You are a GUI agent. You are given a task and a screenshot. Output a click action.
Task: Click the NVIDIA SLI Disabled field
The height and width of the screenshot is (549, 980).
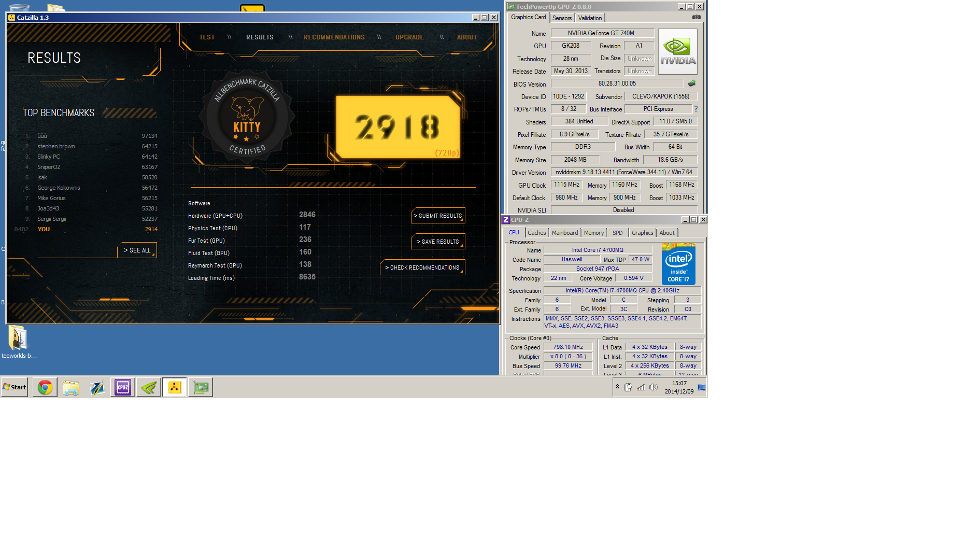tap(624, 210)
